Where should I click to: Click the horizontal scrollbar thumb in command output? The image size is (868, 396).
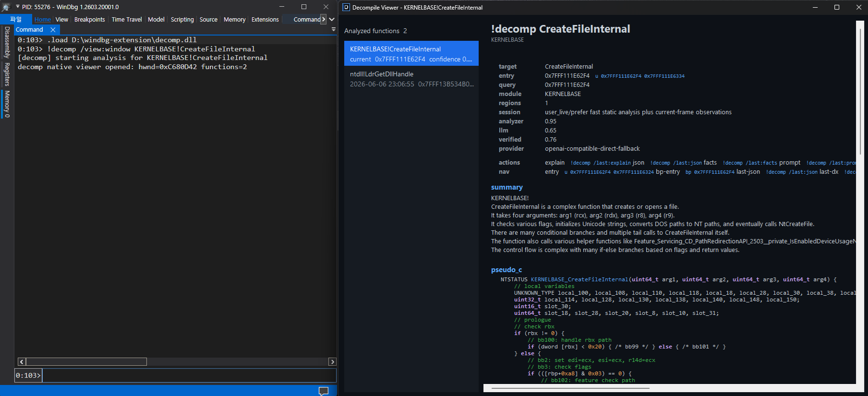coord(86,361)
